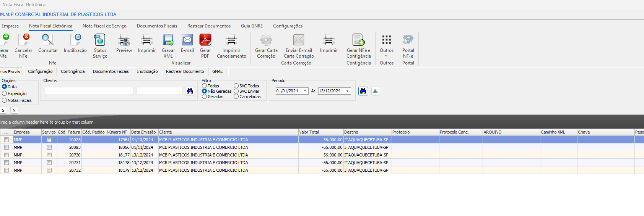Save file with Gravar XML
Viewport: 644px width, 216px height.
[x=168, y=40]
